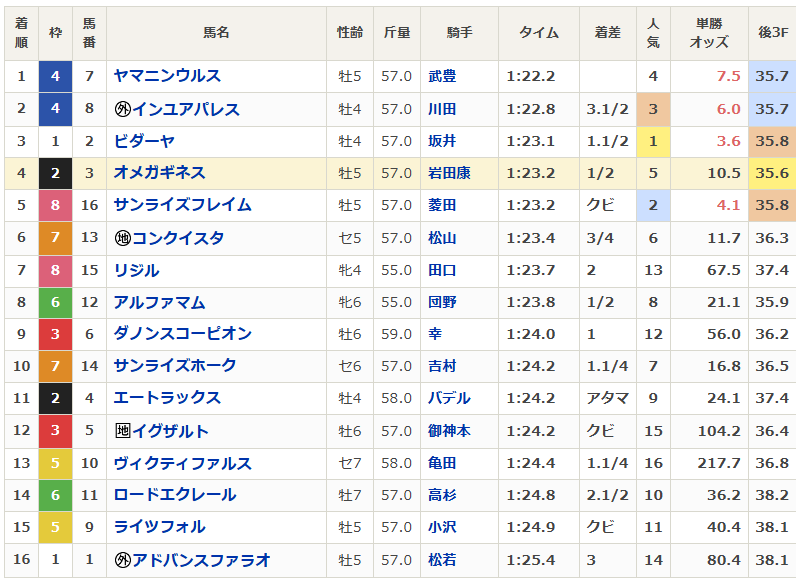Click the 外 mark beside インユアパレス
This screenshot has height=581, width=796.
coord(123,109)
